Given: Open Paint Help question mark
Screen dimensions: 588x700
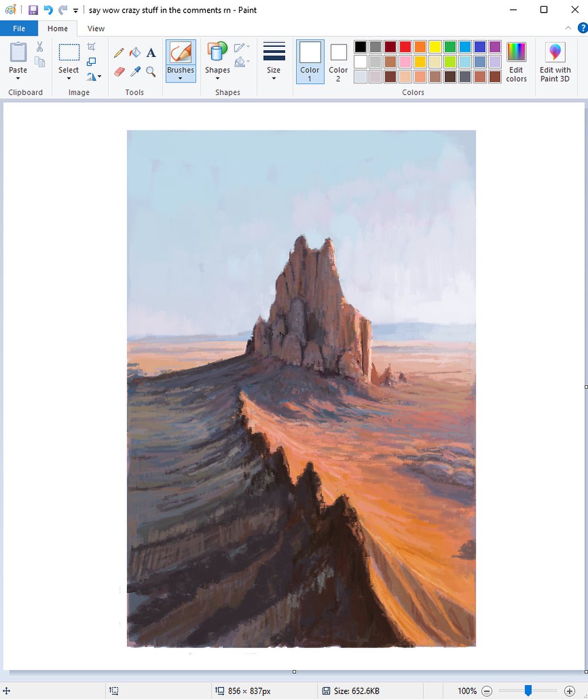Looking at the screenshot, I should [582, 28].
